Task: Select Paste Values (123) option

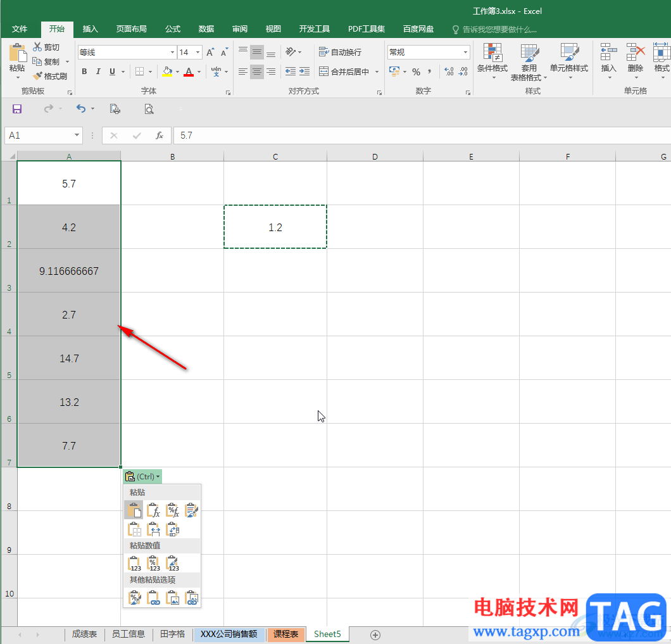Action: pyautogui.click(x=134, y=563)
